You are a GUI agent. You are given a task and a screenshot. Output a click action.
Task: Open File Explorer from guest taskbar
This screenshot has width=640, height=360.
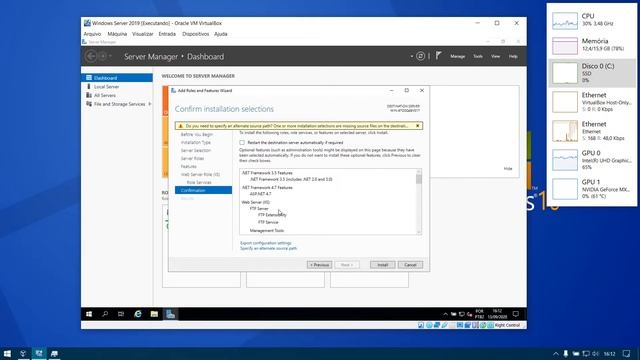pyautogui.click(x=154, y=314)
